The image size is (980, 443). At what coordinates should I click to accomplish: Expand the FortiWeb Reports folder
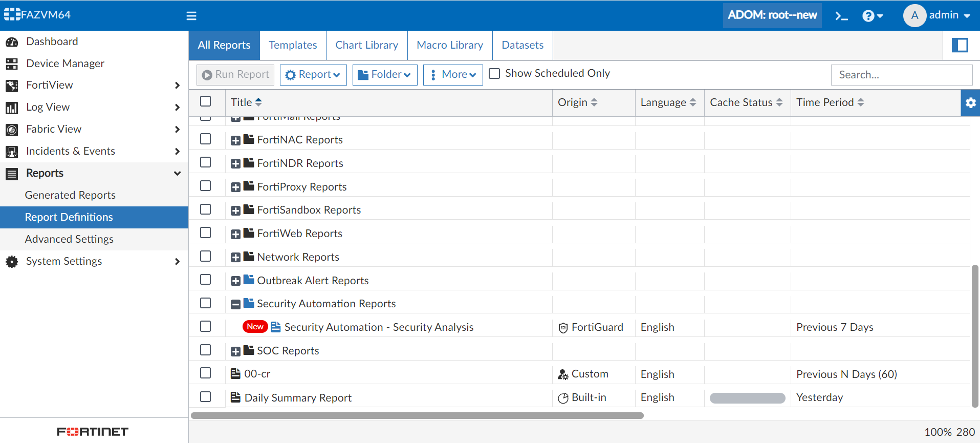(x=235, y=235)
